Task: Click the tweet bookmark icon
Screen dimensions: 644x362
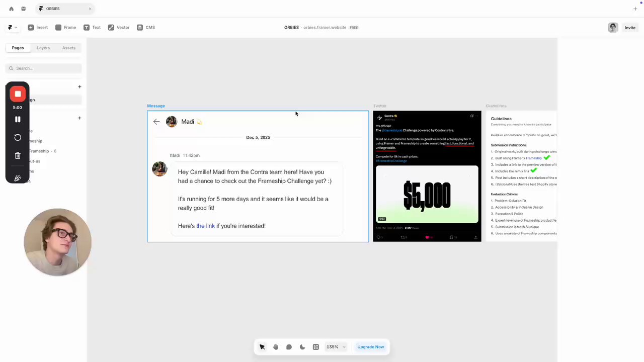Action: (x=452, y=237)
